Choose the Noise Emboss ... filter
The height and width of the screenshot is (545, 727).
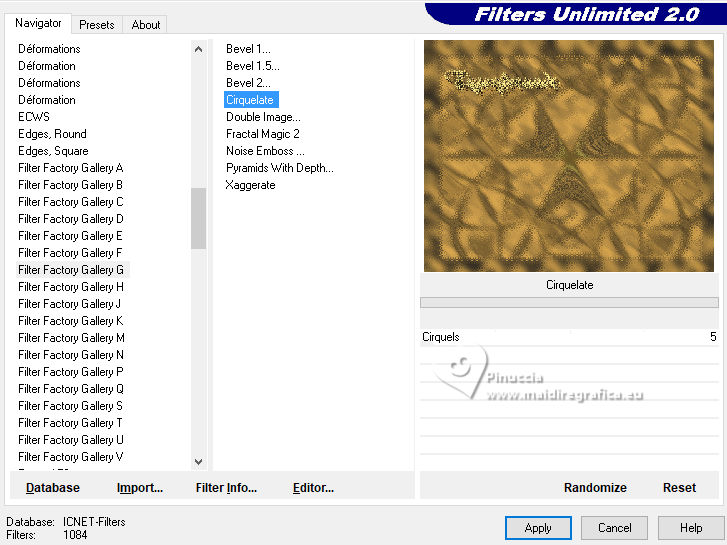point(265,151)
